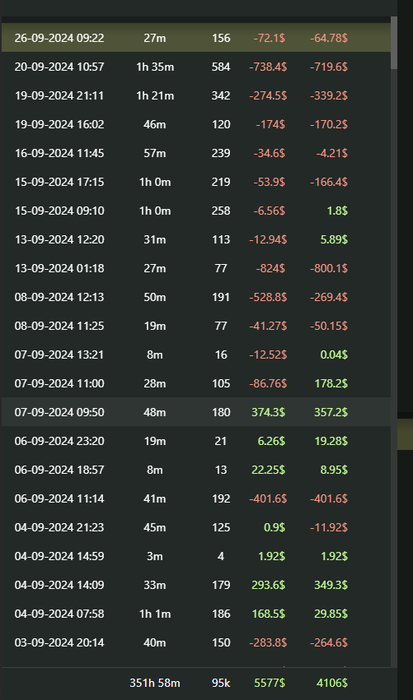Click the 07-09-2024 13:21 session row

pyautogui.click(x=196, y=355)
